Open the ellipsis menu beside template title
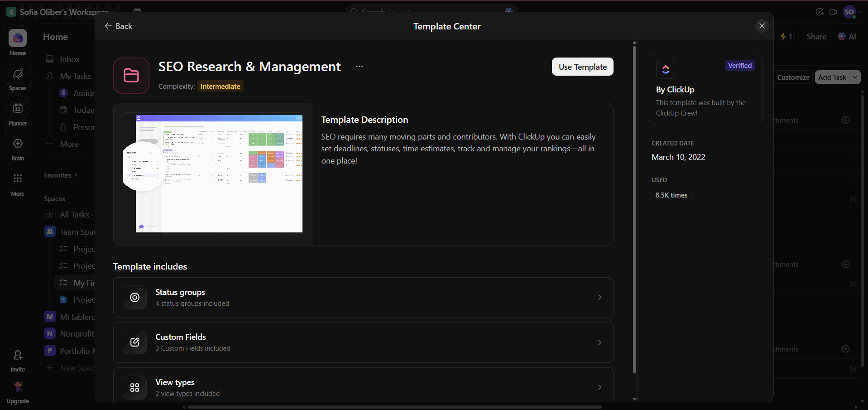Viewport: 868px width, 410px height. (359, 67)
